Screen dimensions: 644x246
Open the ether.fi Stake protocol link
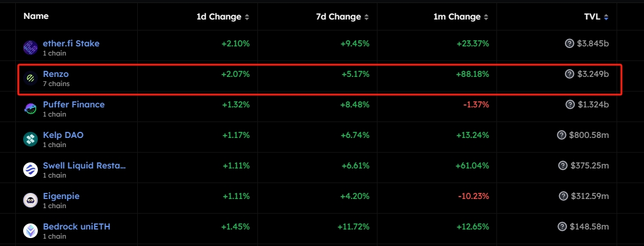tap(71, 43)
